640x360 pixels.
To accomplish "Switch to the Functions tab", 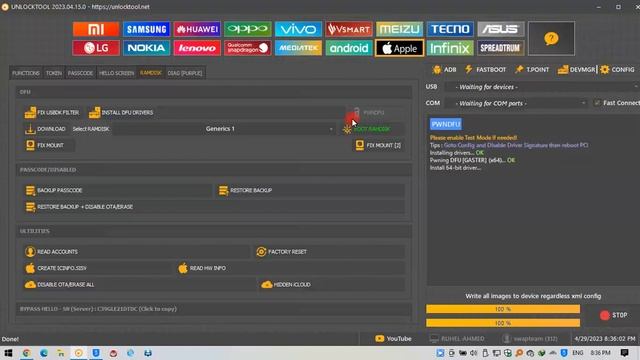I will pos(26,73).
